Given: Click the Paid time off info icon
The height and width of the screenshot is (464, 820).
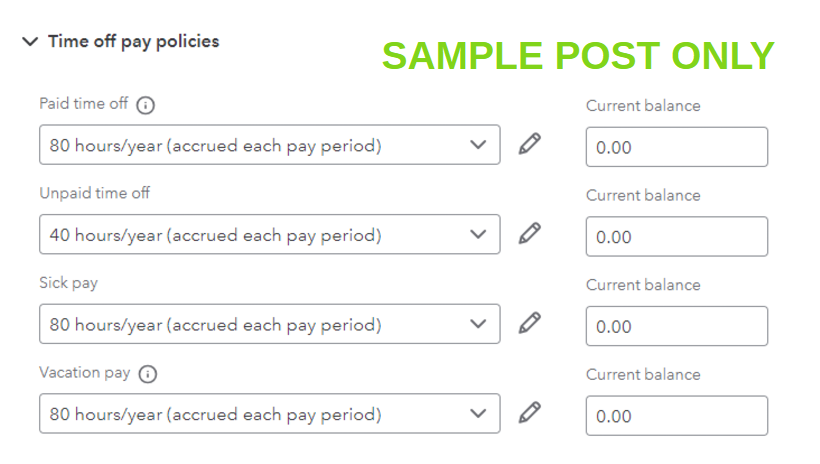Looking at the screenshot, I should click(x=147, y=105).
